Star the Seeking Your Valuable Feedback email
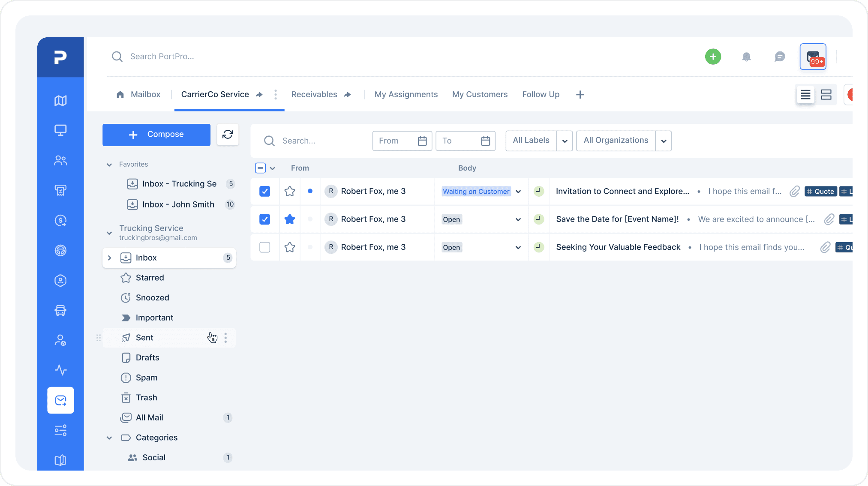 coord(290,247)
